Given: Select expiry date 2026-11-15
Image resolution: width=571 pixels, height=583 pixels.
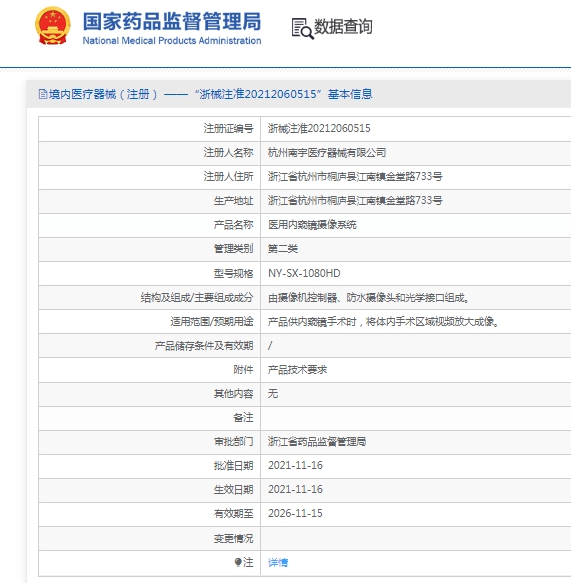Looking at the screenshot, I should coord(295,513).
